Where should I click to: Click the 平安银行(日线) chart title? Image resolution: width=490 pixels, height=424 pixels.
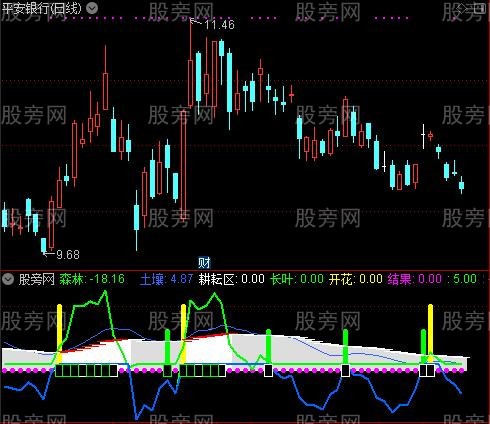click(42, 8)
